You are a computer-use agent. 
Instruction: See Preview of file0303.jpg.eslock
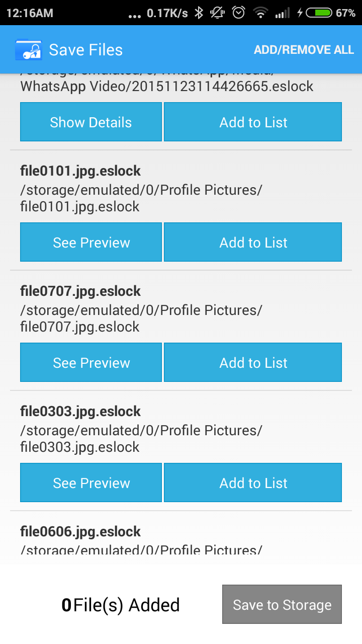tap(91, 483)
